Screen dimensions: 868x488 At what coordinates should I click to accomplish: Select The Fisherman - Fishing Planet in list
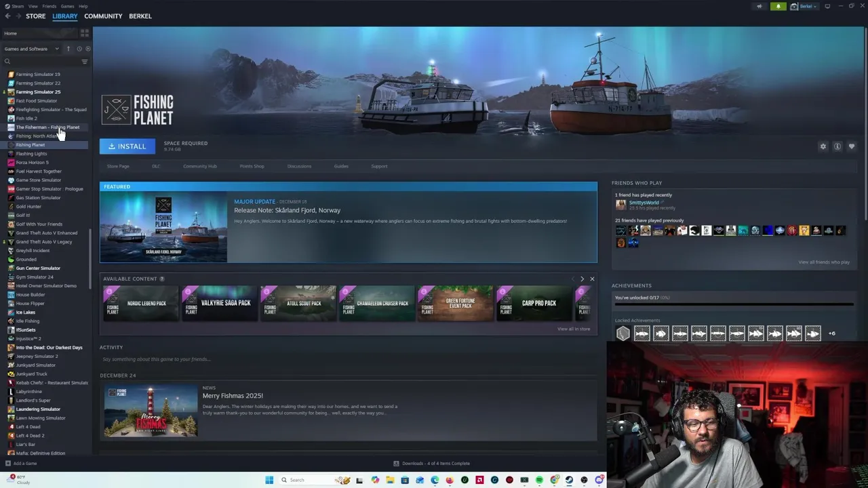tap(47, 127)
